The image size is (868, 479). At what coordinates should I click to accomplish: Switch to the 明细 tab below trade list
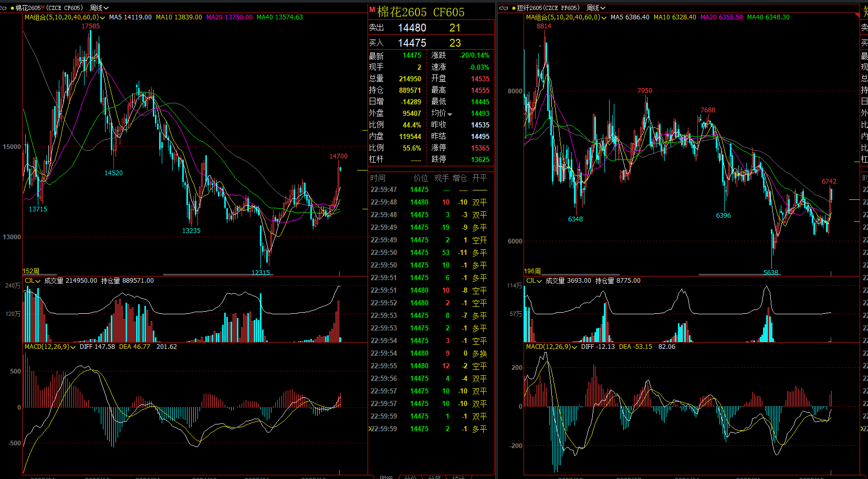coord(386,477)
